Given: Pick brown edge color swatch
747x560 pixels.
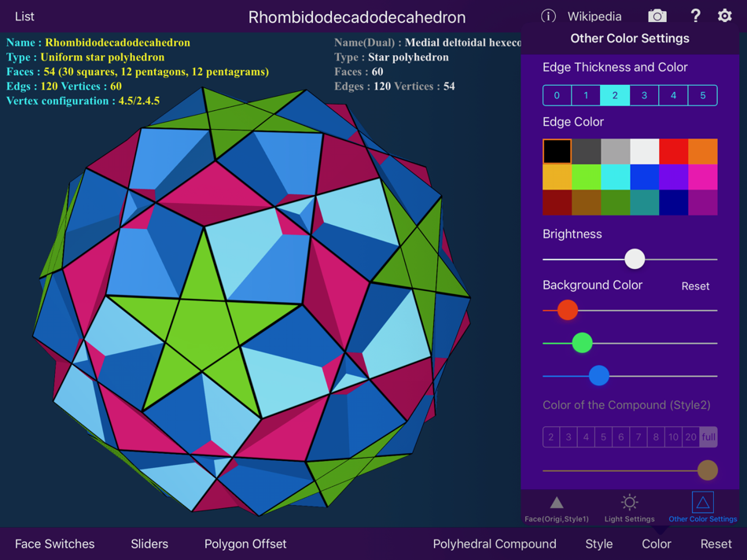Looking at the screenshot, I should [587, 203].
